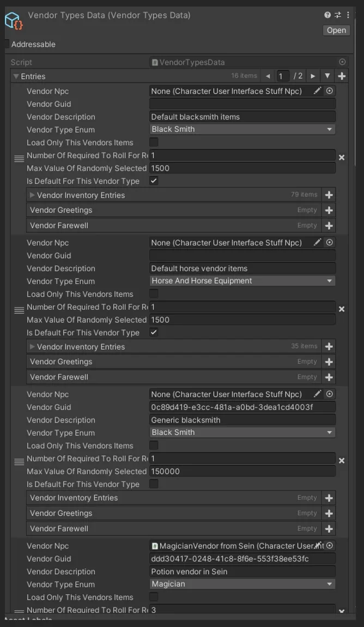Screen dimensions: 364x627
Task: Add new entry with Entries plus icon
Action: [342, 76]
